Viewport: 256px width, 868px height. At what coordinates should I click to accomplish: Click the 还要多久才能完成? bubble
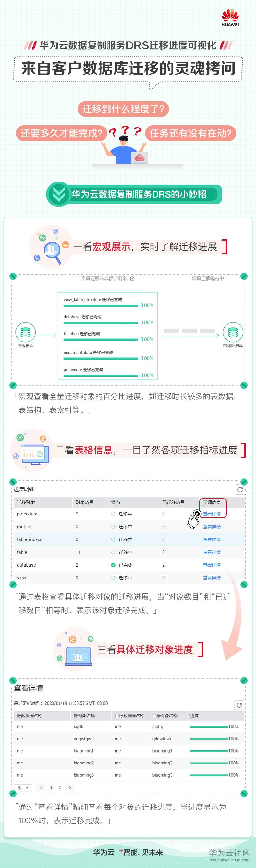point(61,134)
